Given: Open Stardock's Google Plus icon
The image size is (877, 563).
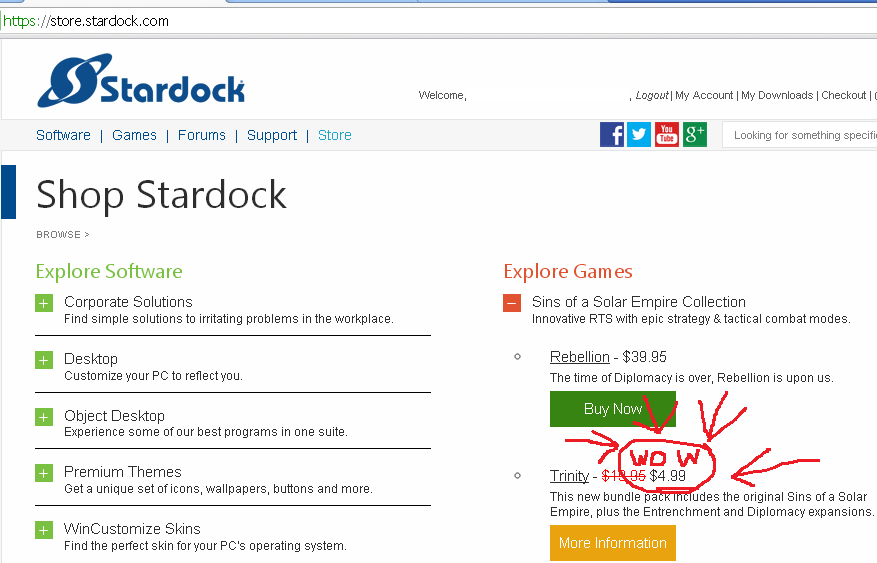Looking at the screenshot, I should pos(695,135).
